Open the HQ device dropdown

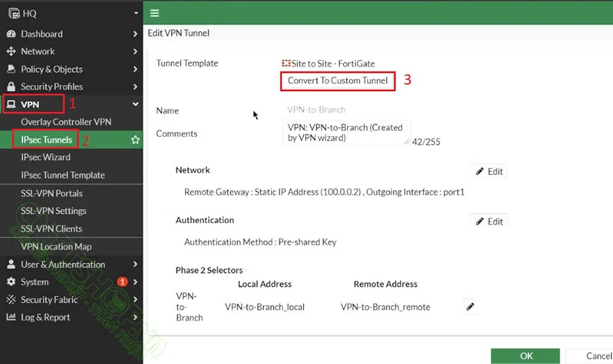(136, 13)
